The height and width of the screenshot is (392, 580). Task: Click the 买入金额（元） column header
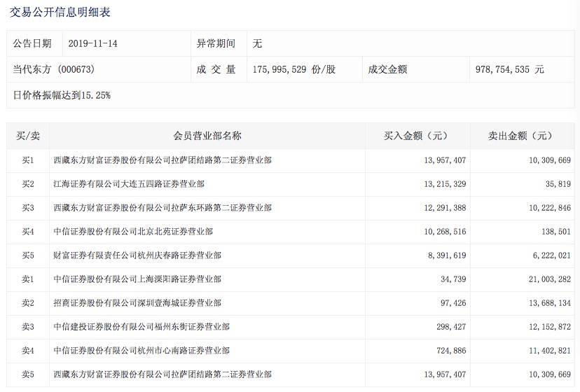pos(416,136)
